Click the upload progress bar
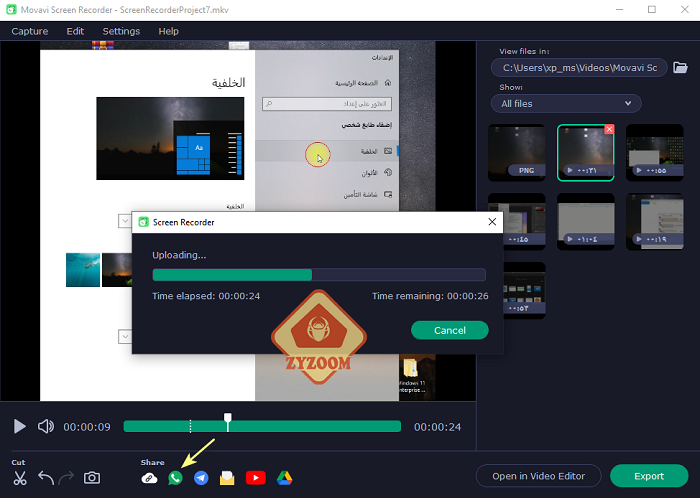Viewport: 700px width, 498px height. click(319, 275)
